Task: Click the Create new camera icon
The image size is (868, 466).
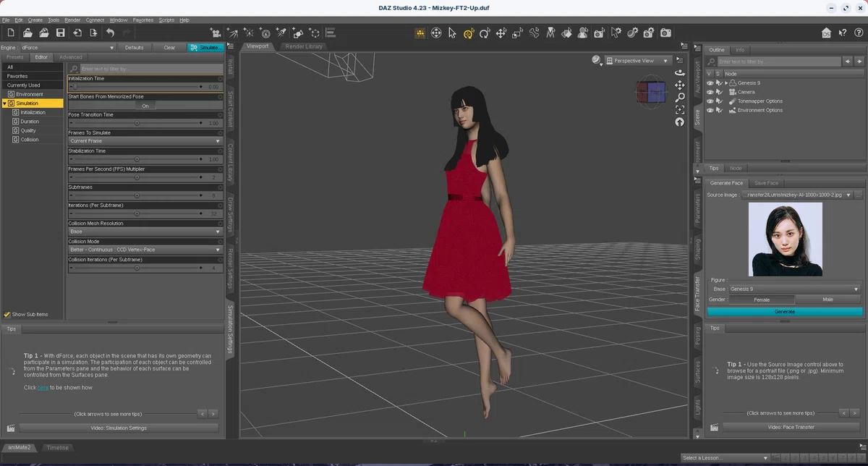Action: tap(216, 33)
